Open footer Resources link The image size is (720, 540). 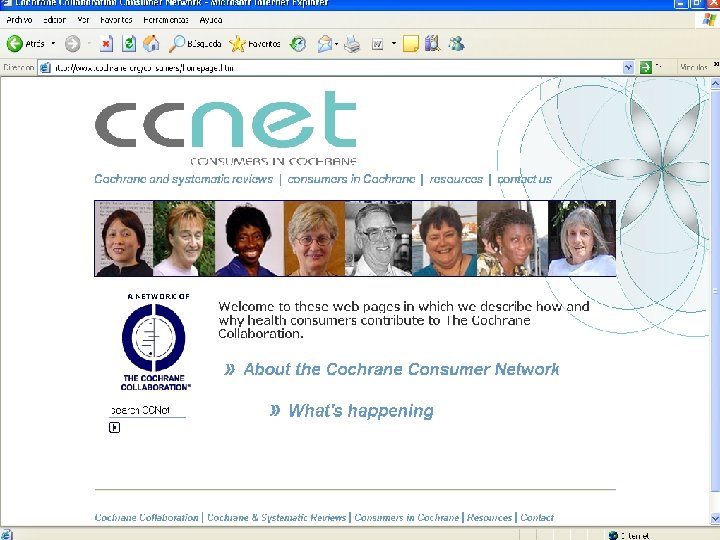(489, 518)
